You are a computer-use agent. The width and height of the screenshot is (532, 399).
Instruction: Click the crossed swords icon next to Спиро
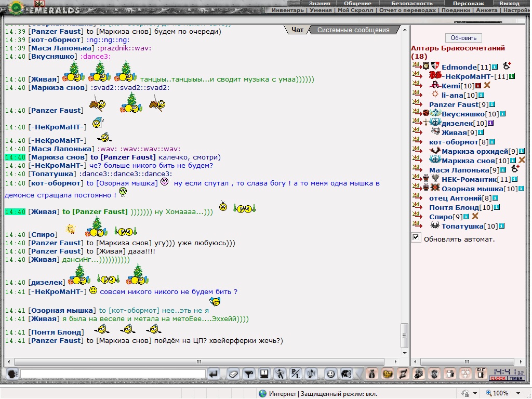click(x=475, y=216)
